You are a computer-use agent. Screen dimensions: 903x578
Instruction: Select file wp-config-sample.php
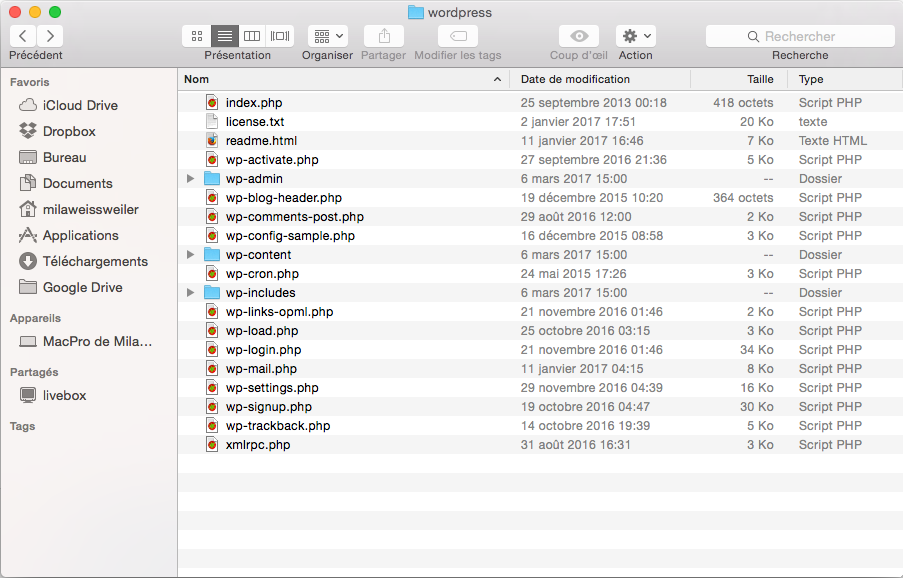click(290, 235)
